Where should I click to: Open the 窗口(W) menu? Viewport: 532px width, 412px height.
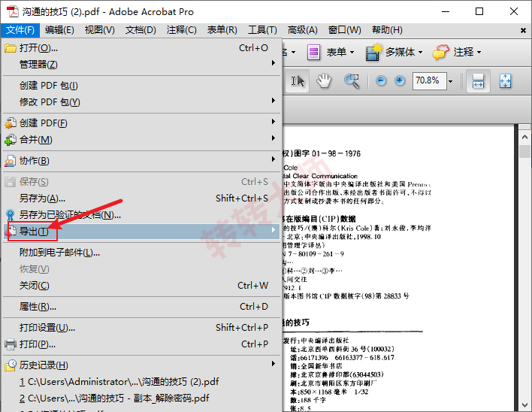(x=344, y=30)
